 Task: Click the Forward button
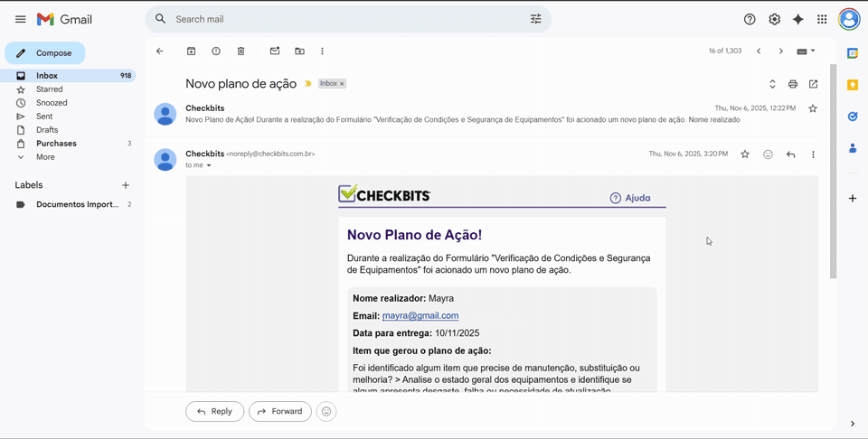280,411
